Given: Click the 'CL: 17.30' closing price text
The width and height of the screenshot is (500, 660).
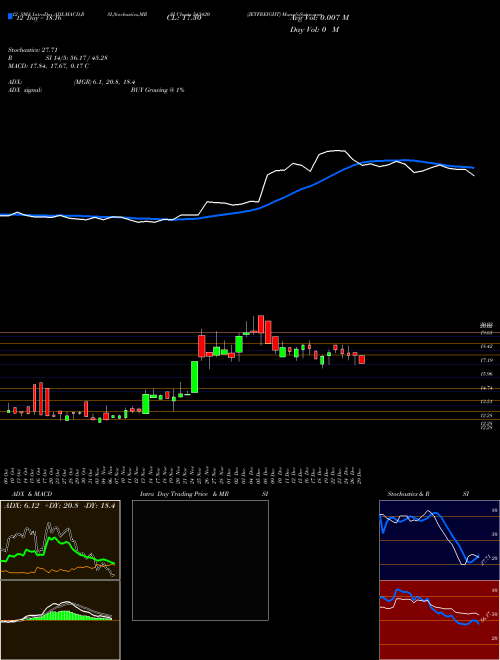Looking at the screenshot, I should (x=184, y=18).
